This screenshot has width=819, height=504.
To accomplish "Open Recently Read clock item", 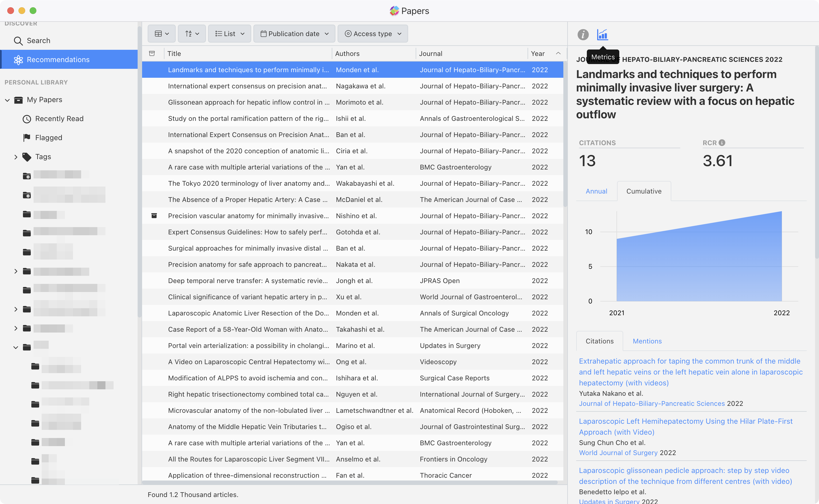I will pos(59,119).
